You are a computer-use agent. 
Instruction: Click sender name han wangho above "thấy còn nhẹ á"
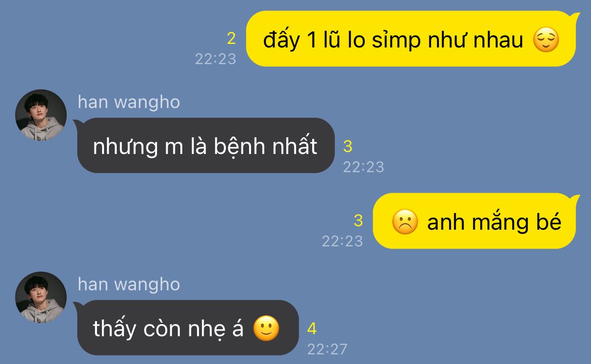pyautogui.click(x=129, y=285)
